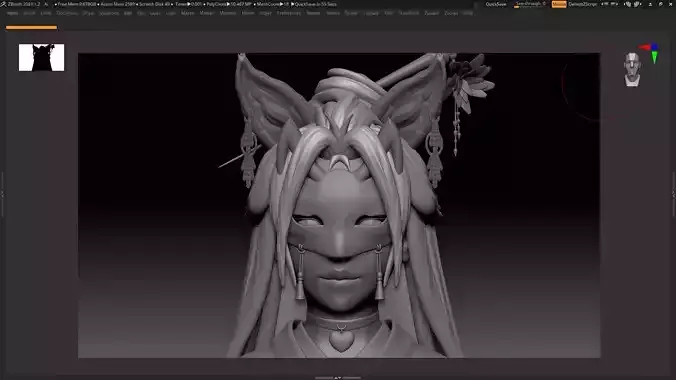
Task: Open the Material menu
Action: [228, 13]
